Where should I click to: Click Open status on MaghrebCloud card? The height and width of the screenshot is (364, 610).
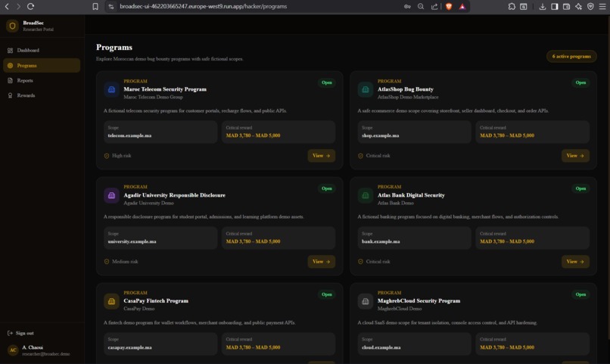click(x=580, y=294)
